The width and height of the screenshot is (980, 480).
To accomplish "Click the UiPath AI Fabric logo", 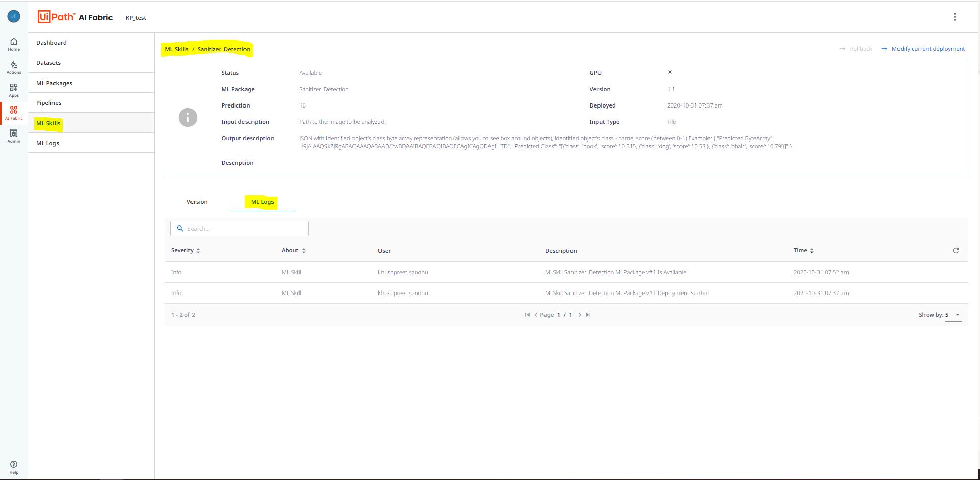I will (75, 17).
